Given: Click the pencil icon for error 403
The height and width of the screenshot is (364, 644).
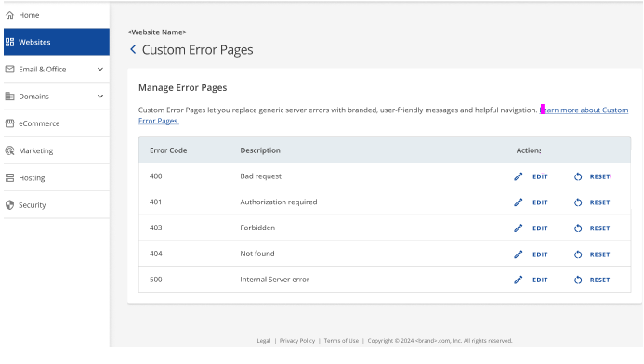Looking at the screenshot, I should click(x=519, y=228).
